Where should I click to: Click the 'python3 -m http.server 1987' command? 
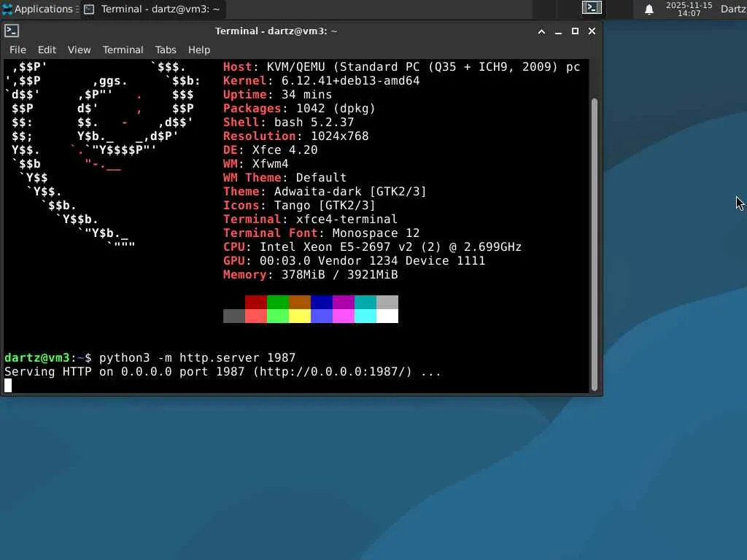point(197,357)
